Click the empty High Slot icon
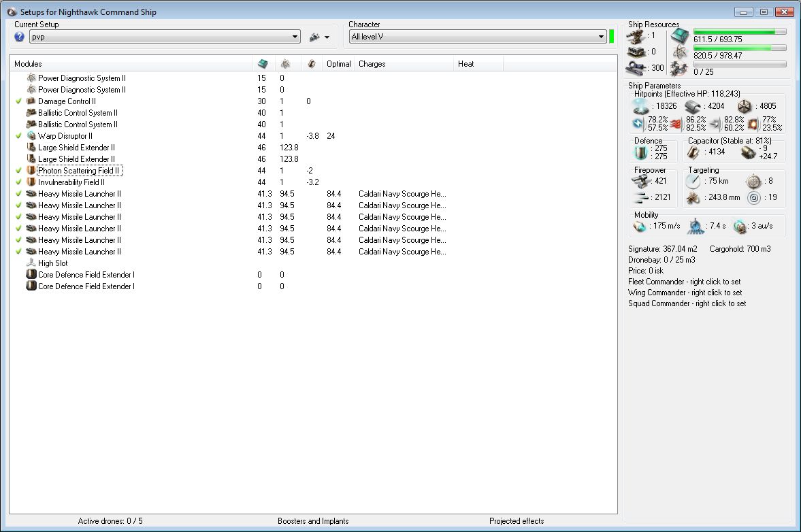The width and height of the screenshot is (801, 532). coord(31,263)
